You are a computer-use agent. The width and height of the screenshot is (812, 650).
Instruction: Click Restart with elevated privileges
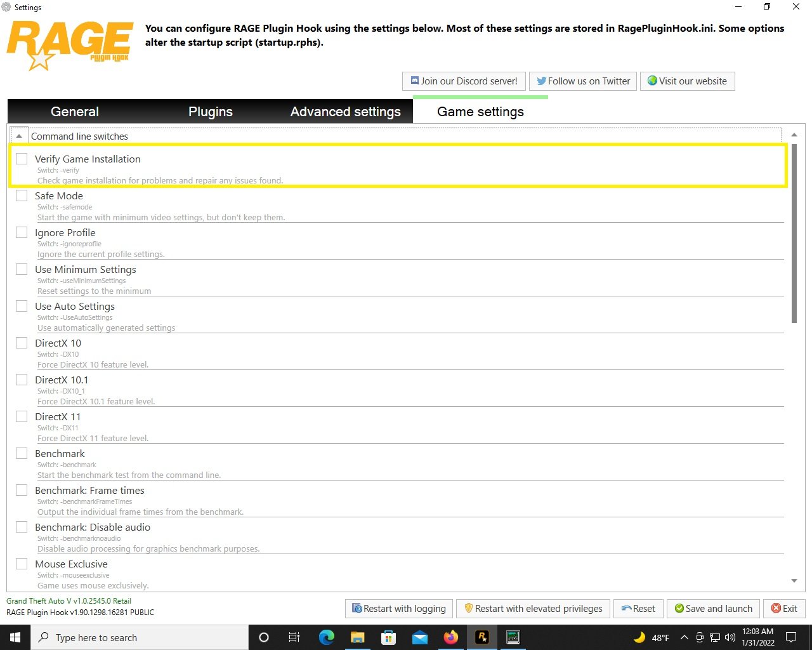pyautogui.click(x=533, y=609)
